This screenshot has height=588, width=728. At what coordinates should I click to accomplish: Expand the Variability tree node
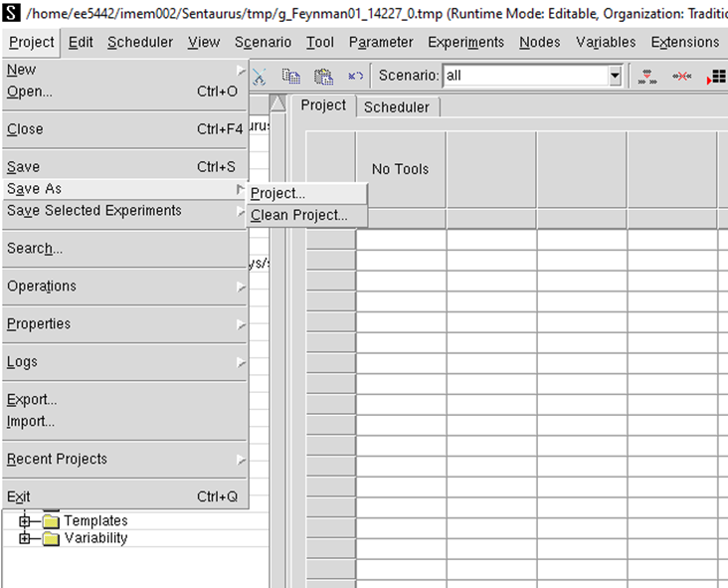[25, 538]
